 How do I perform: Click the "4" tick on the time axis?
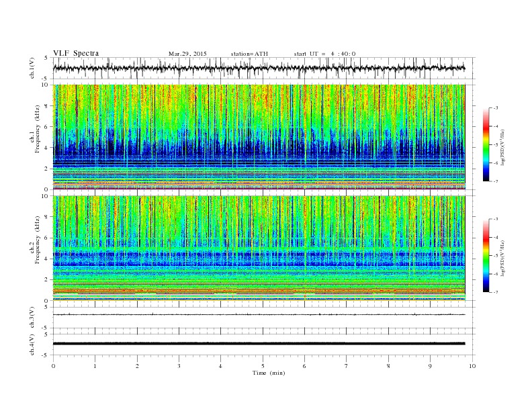click(x=220, y=366)
